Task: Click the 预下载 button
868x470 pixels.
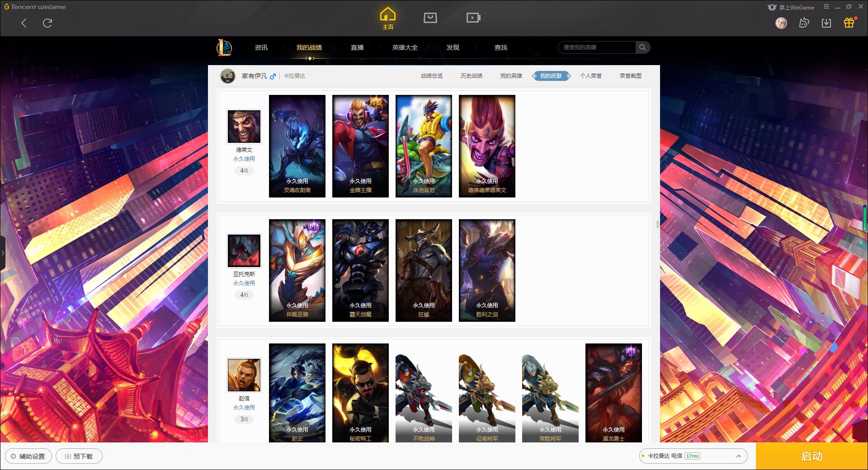Action: (x=79, y=456)
